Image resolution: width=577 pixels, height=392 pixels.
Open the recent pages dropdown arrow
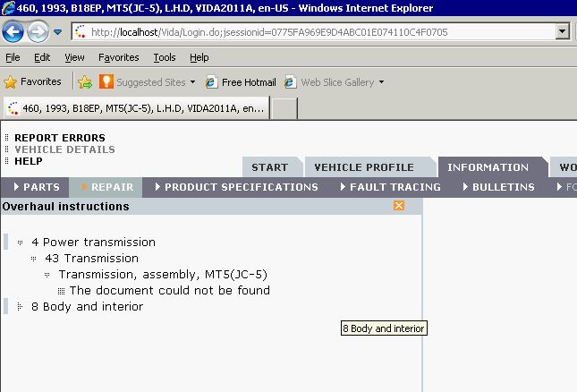click(58, 32)
